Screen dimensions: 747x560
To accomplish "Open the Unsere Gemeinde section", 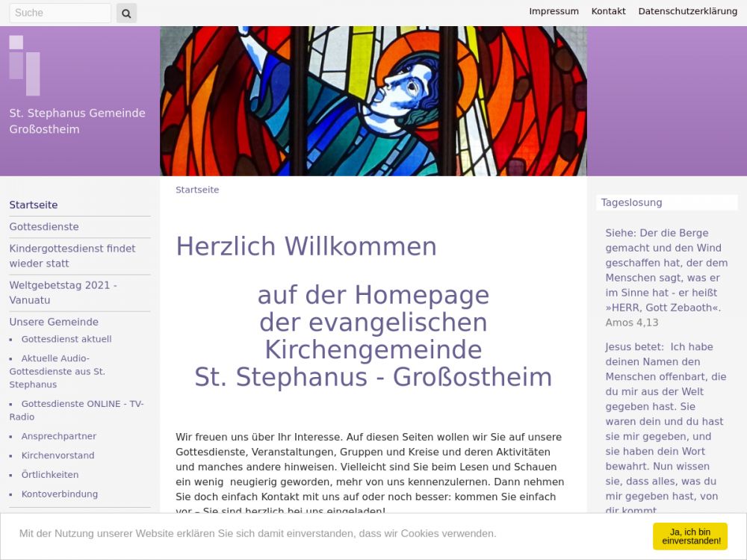I will pos(54,322).
